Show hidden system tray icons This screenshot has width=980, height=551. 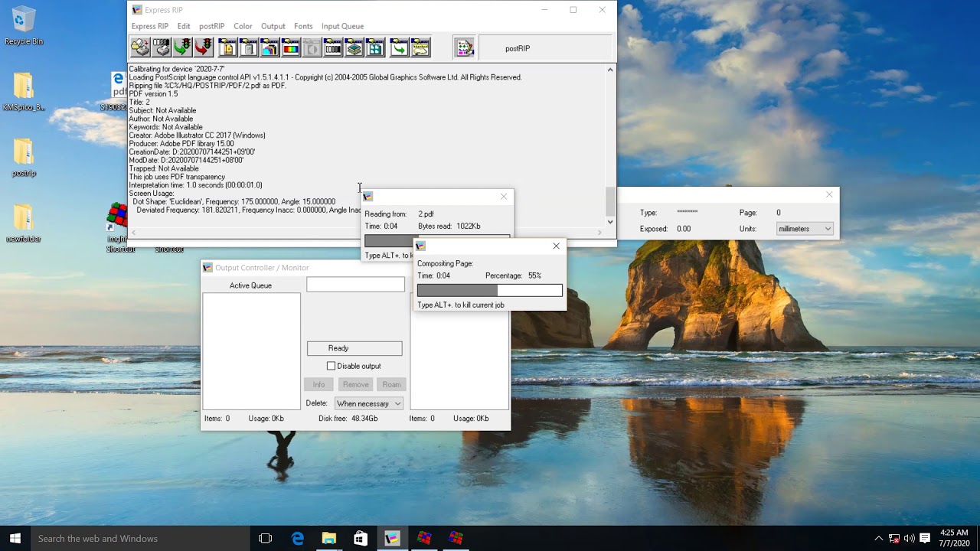878,539
